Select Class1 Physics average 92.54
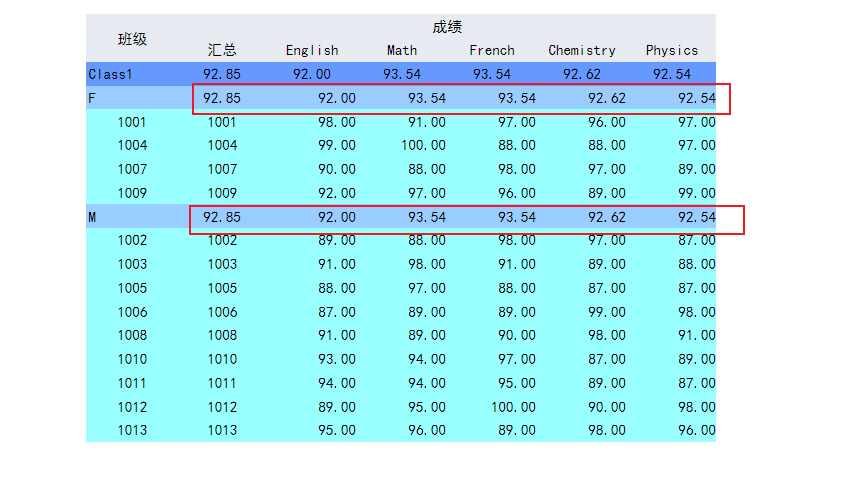 tap(672, 74)
